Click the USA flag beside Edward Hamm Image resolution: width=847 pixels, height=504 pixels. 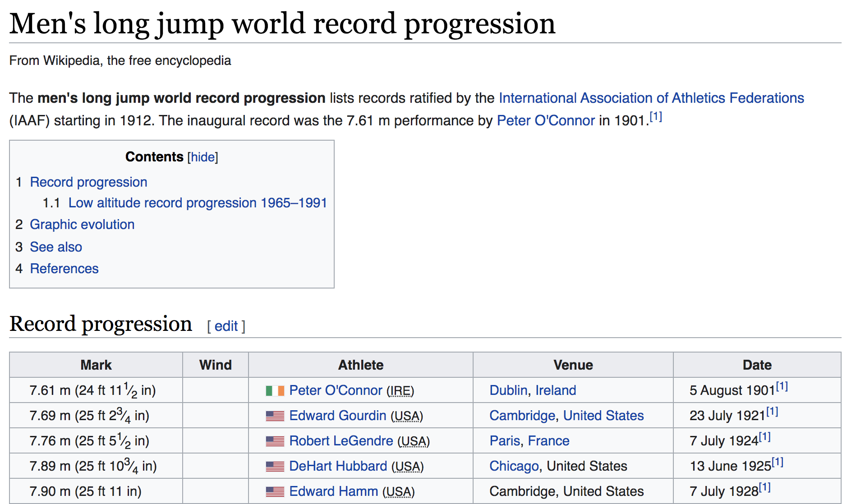pos(275,491)
